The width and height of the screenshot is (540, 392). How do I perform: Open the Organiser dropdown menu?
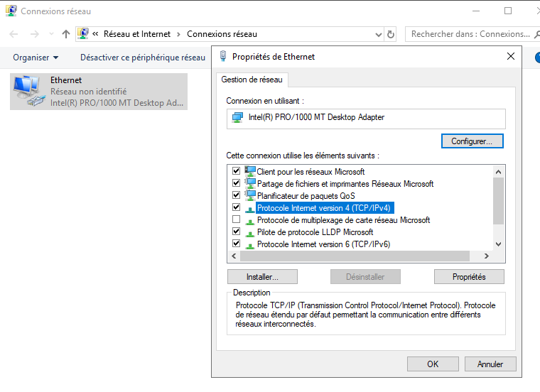(36, 58)
